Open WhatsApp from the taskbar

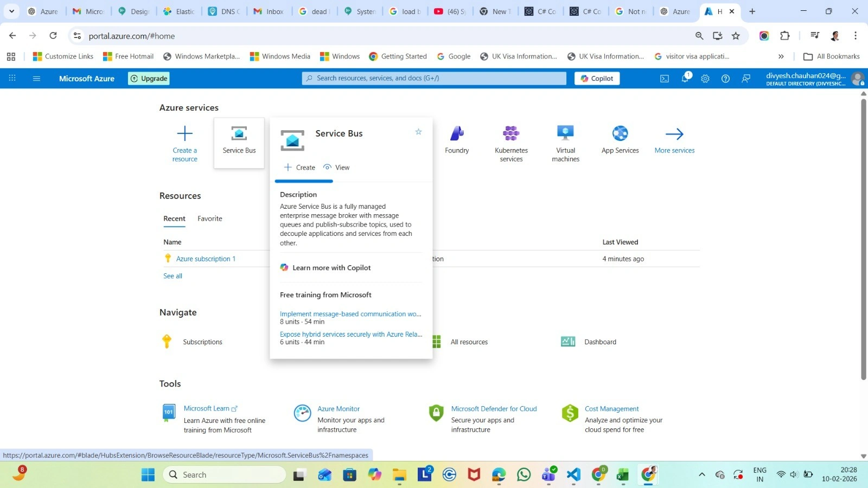click(x=524, y=475)
